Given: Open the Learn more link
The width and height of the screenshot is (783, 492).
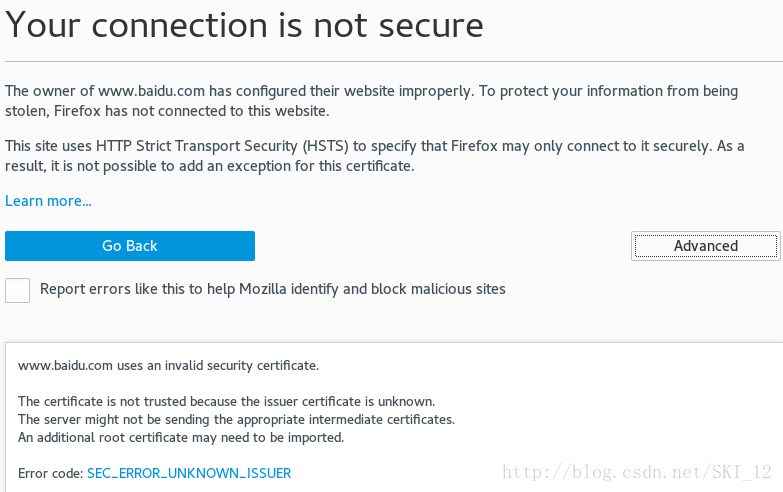Looking at the screenshot, I should tap(48, 201).
